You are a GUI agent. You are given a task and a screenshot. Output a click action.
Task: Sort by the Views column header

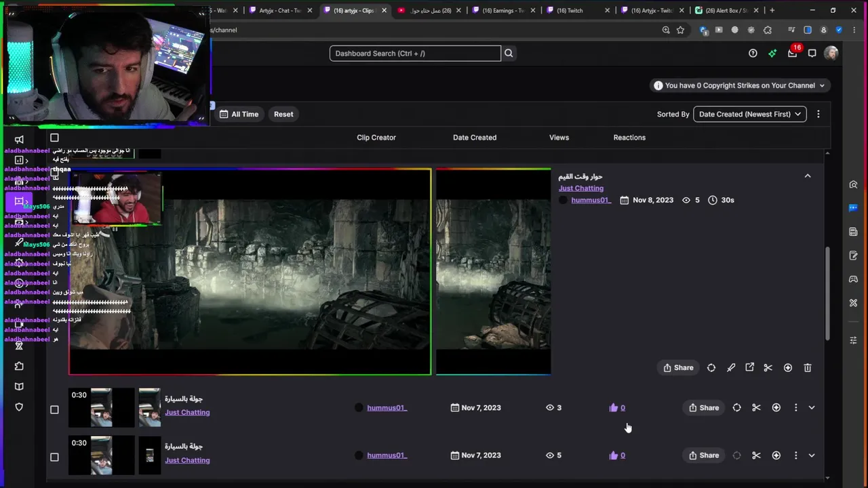pos(559,138)
